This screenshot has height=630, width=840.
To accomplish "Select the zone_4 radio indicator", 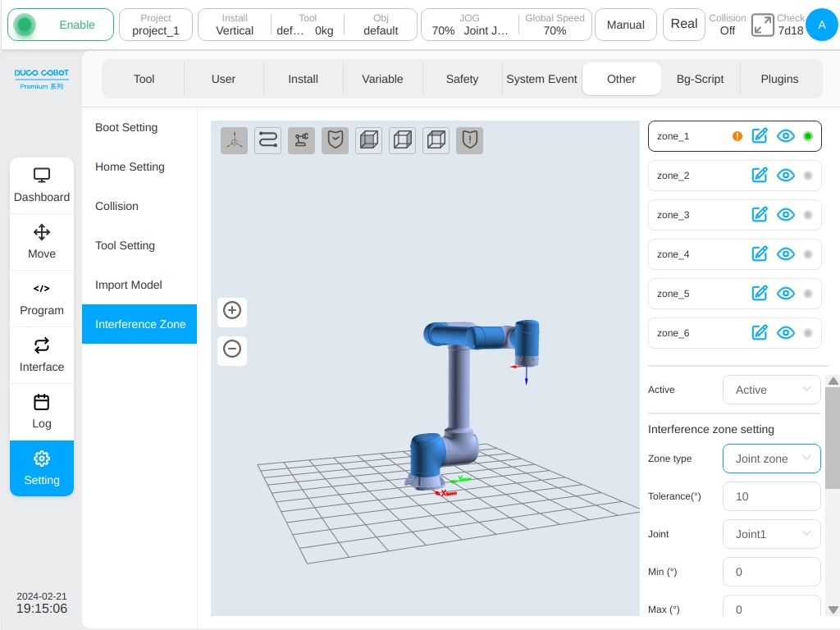I will [808, 254].
